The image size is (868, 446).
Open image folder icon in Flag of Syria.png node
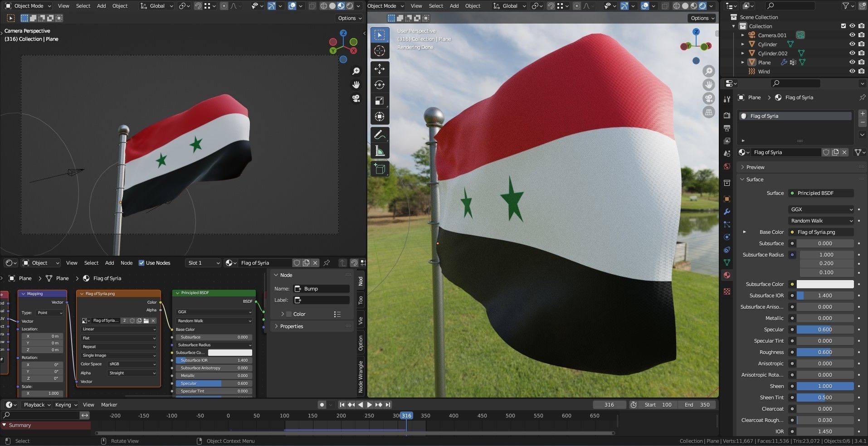[x=146, y=320]
